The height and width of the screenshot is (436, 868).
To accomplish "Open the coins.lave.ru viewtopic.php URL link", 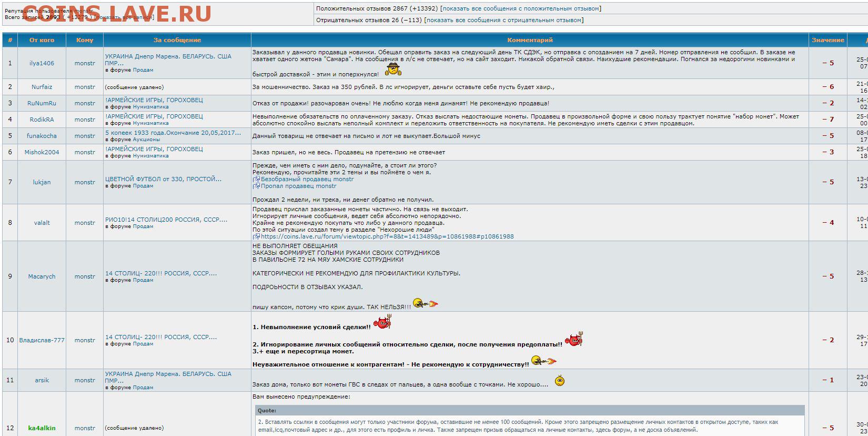I will click(387, 236).
